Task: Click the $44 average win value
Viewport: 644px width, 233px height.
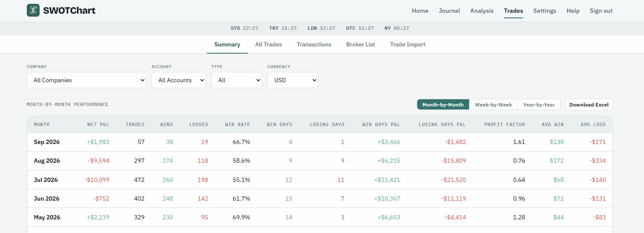Action: [558, 217]
